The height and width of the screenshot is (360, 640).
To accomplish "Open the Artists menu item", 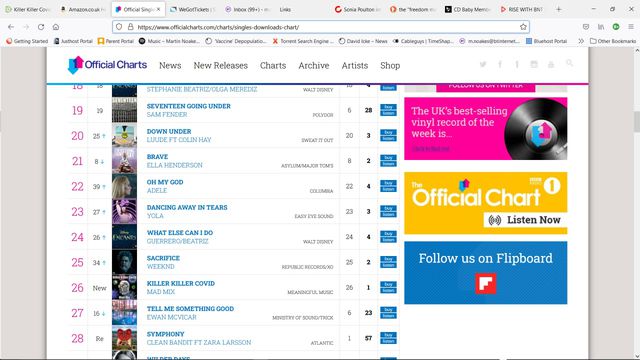I will [x=355, y=65].
